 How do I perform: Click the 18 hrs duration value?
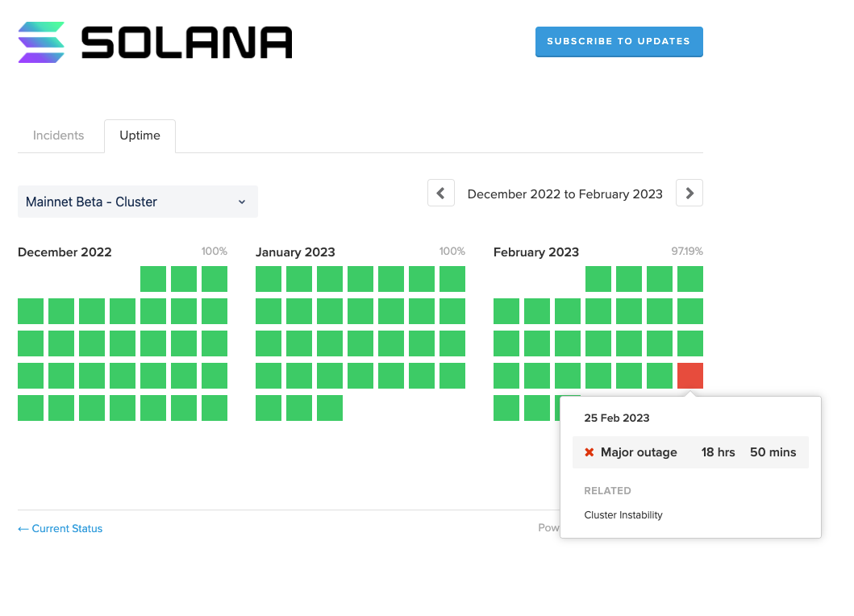[718, 452]
